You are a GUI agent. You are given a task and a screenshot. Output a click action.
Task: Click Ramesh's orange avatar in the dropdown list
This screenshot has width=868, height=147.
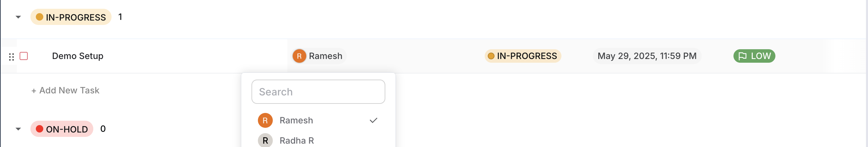(265, 120)
